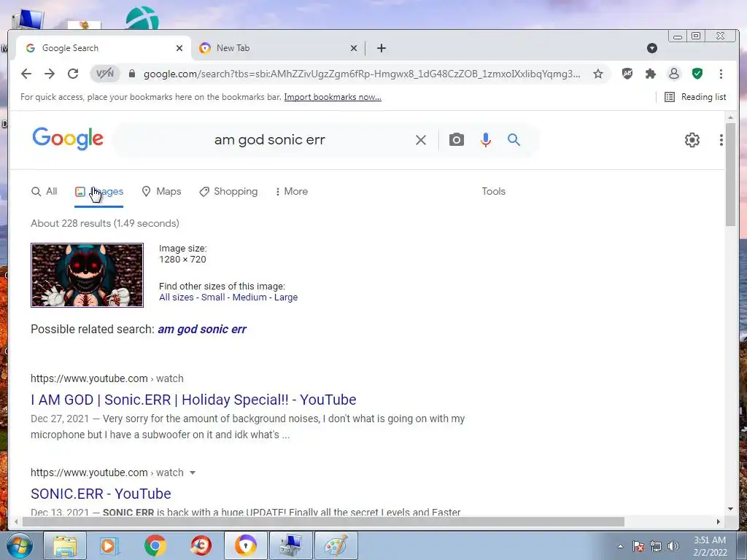The width and height of the screenshot is (747, 560).
Task: Click the green security shield icon
Action: (697, 74)
